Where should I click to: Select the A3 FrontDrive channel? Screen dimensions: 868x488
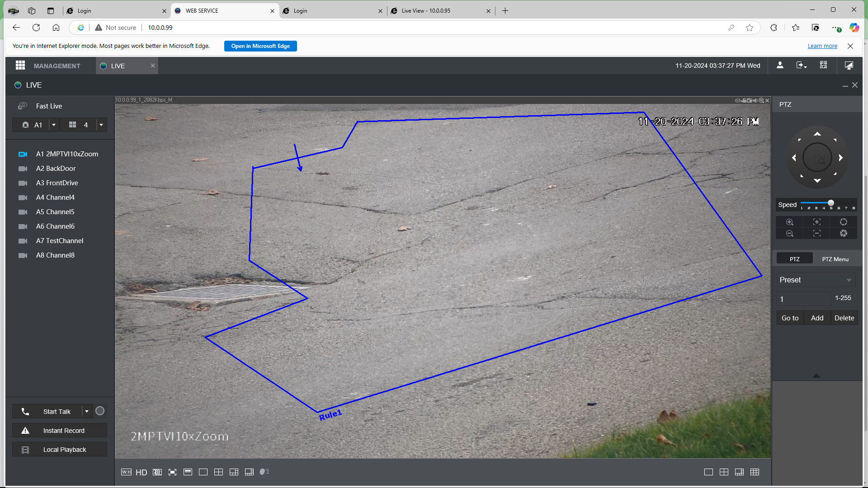[x=57, y=183]
